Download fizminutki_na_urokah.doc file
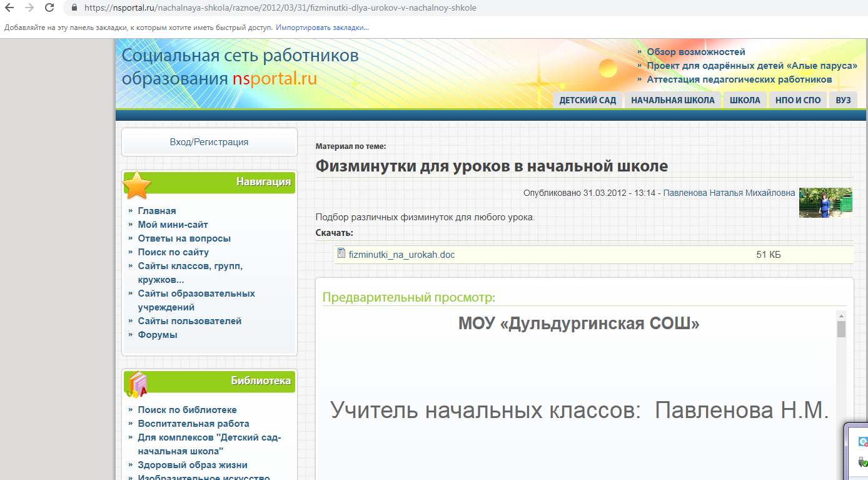This screenshot has width=868, height=480. click(401, 255)
